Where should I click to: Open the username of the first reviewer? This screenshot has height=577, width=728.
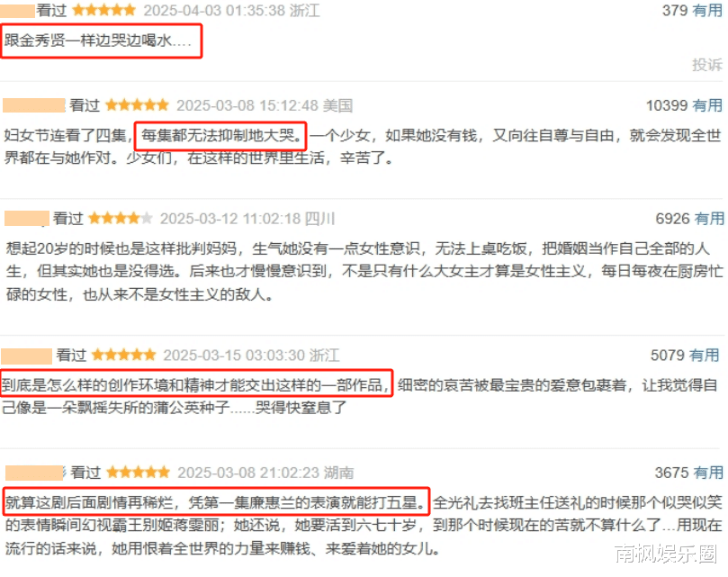click(17, 10)
